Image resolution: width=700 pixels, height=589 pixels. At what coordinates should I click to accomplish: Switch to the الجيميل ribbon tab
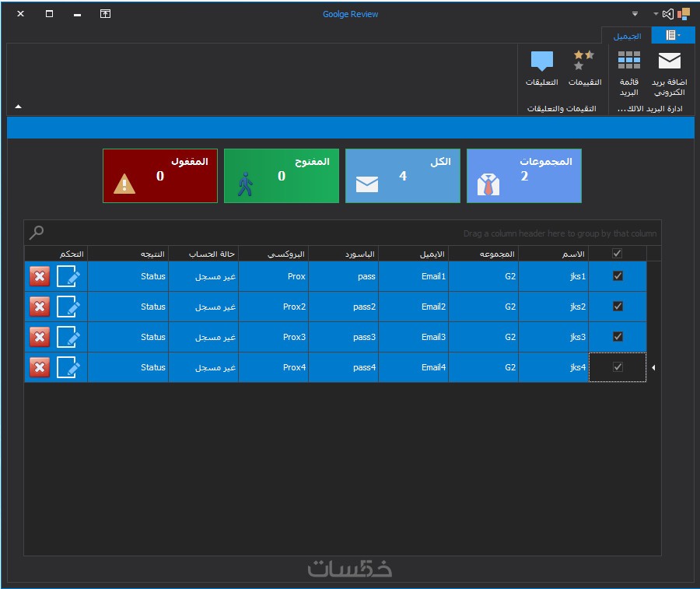627,36
